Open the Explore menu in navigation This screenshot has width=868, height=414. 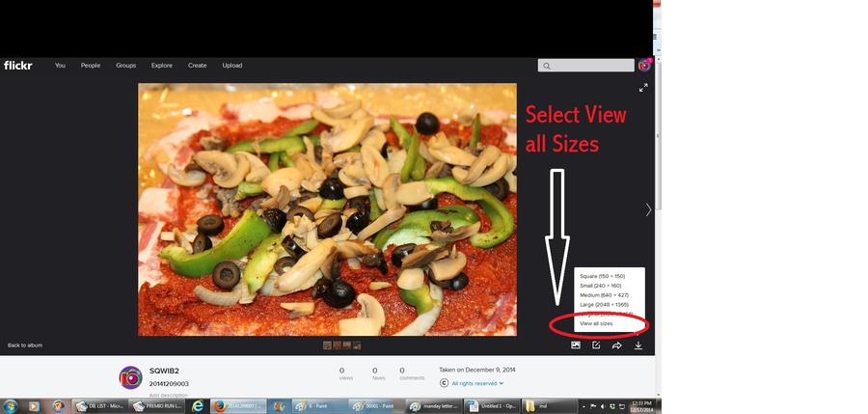click(x=162, y=66)
